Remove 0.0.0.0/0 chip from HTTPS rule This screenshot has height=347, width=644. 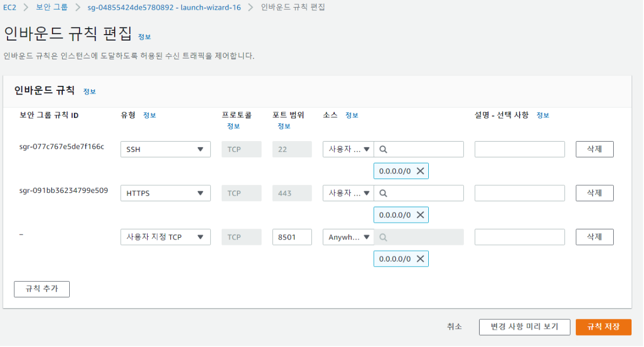(x=420, y=215)
